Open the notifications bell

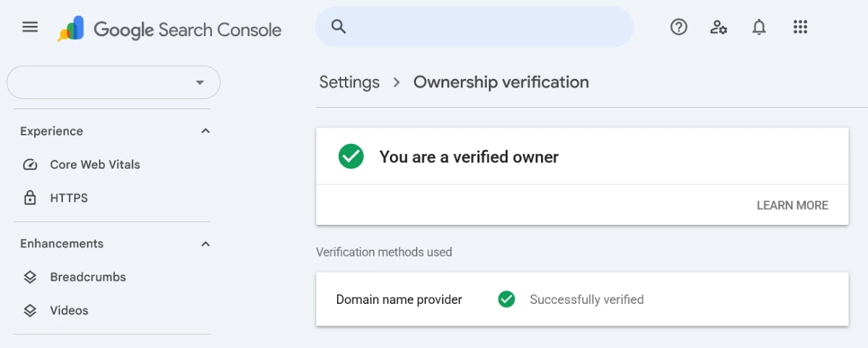(759, 27)
